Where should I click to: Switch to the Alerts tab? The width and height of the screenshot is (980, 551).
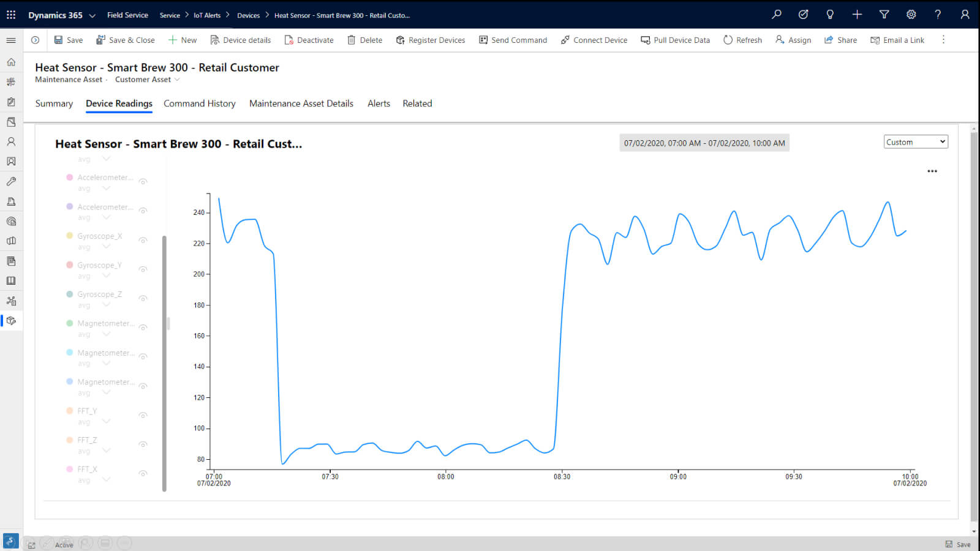pyautogui.click(x=379, y=103)
